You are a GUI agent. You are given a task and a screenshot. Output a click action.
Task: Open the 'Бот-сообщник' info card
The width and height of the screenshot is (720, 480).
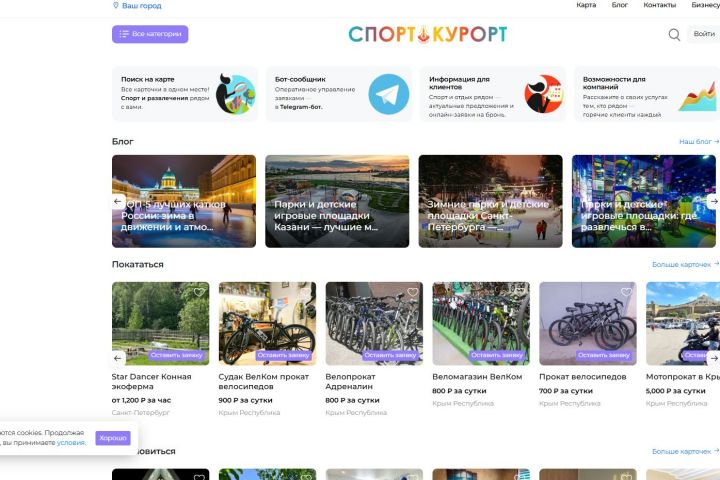tap(339, 94)
